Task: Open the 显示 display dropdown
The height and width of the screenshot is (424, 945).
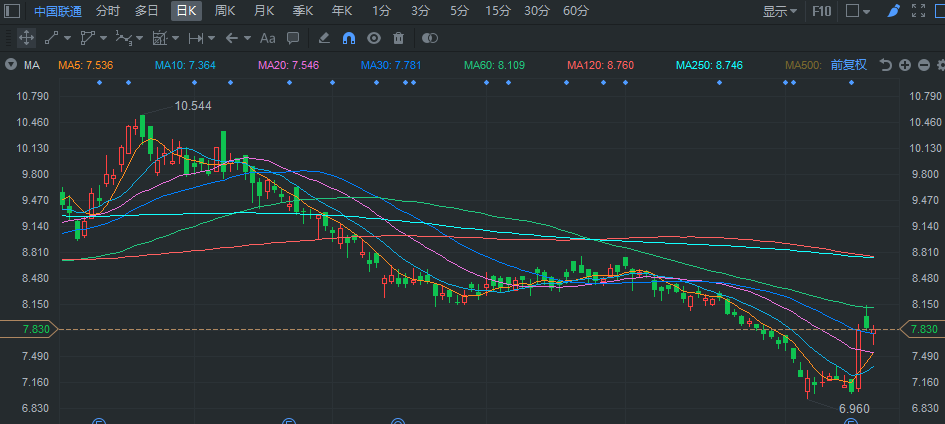Action: pyautogui.click(x=780, y=11)
